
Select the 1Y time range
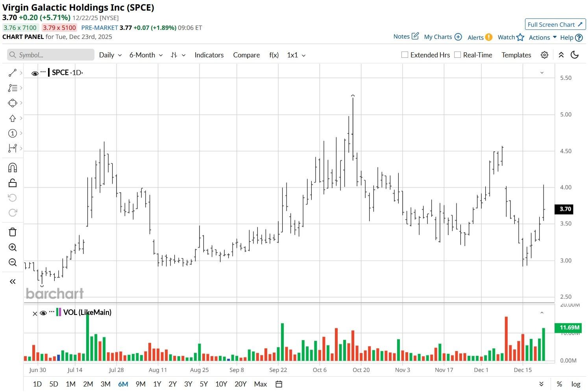pos(157,384)
